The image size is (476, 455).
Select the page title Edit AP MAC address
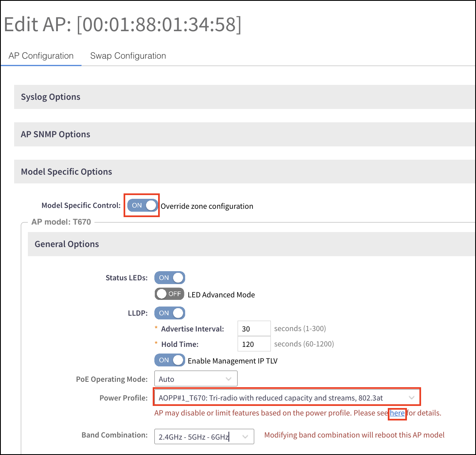[122, 24]
